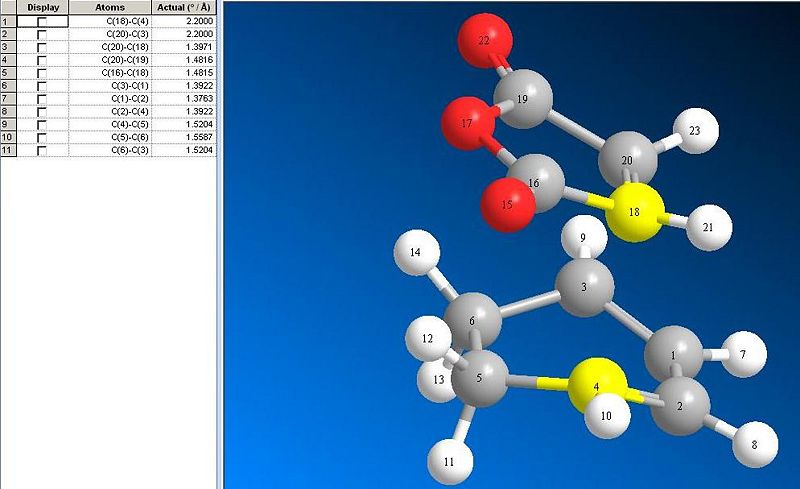Select red oxygen atom 17 in model
The image size is (800, 489).
coord(467,124)
